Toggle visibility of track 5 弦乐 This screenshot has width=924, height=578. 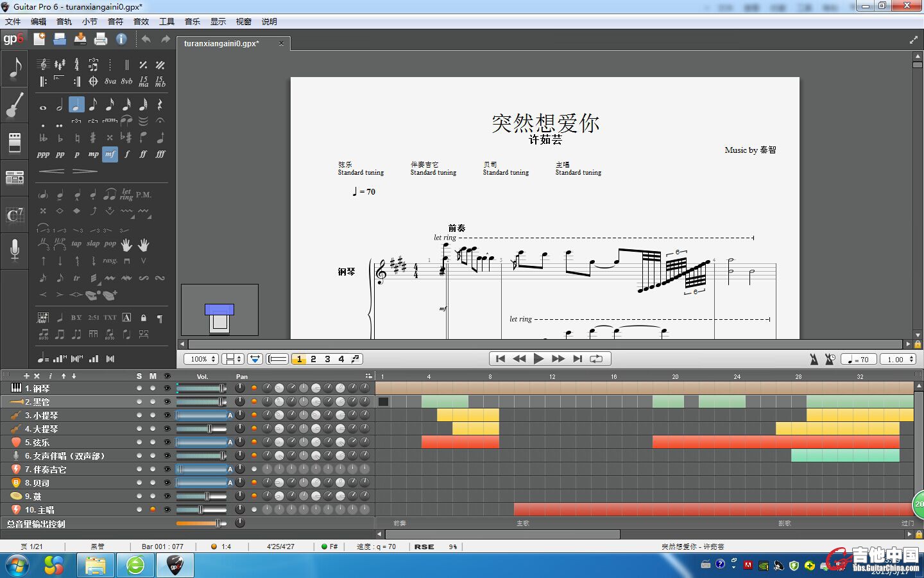[x=167, y=442]
